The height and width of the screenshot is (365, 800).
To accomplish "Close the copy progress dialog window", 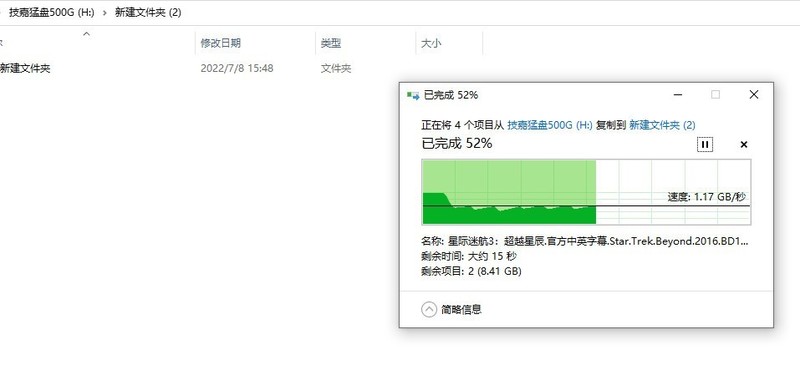I will pyautogui.click(x=754, y=94).
